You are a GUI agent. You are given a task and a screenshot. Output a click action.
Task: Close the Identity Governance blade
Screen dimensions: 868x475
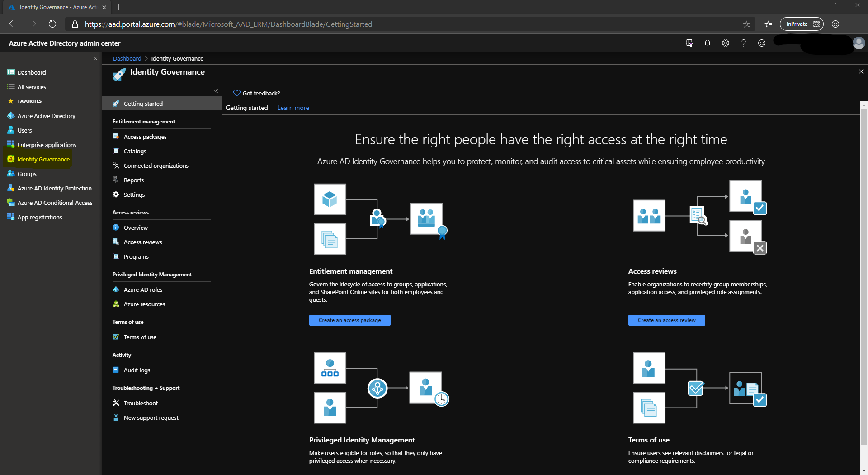[x=861, y=71]
